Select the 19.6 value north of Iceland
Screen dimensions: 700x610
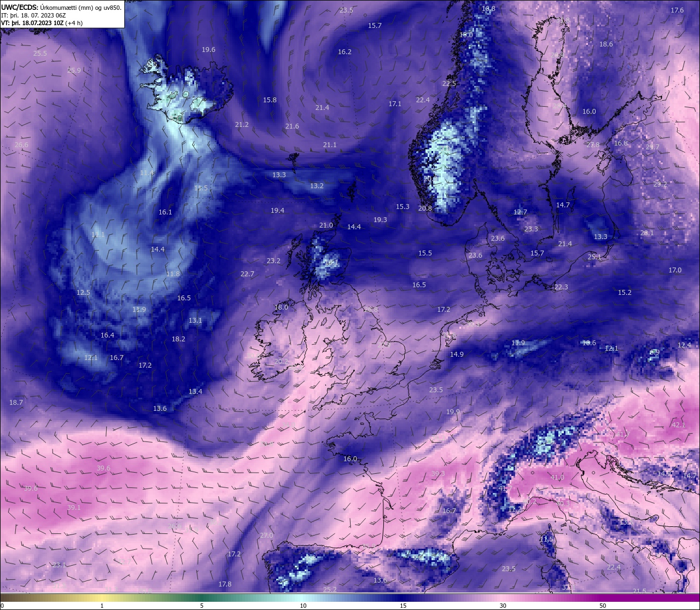tap(208, 50)
